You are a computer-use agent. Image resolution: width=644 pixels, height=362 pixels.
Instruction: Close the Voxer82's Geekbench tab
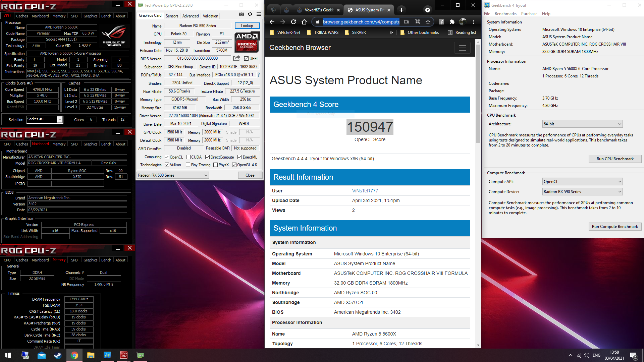click(338, 10)
